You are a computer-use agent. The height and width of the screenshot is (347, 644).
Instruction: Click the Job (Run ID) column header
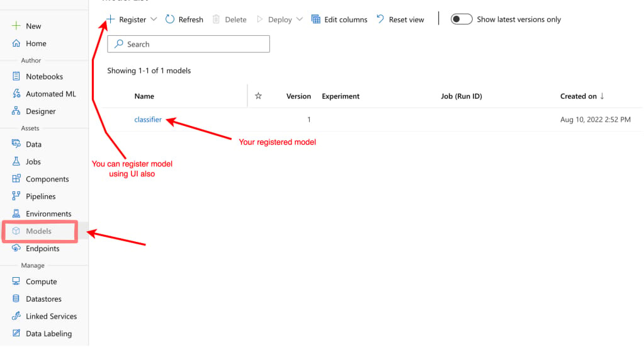(x=461, y=96)
